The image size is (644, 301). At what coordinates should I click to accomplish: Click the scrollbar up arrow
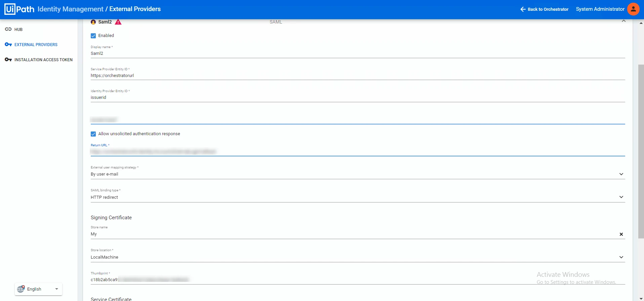click(641, 23)
